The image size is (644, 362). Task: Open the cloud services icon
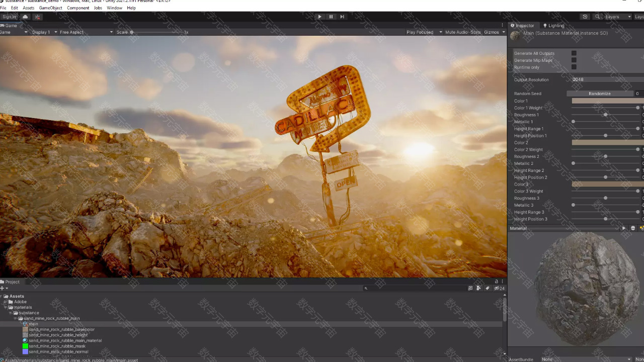(x=25, y=17)
